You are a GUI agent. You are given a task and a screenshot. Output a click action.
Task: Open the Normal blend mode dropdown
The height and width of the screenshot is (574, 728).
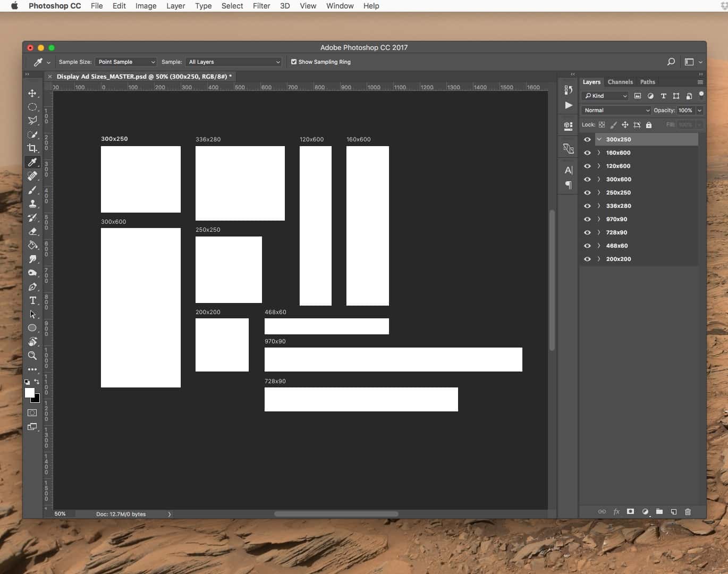coord(616,110)
